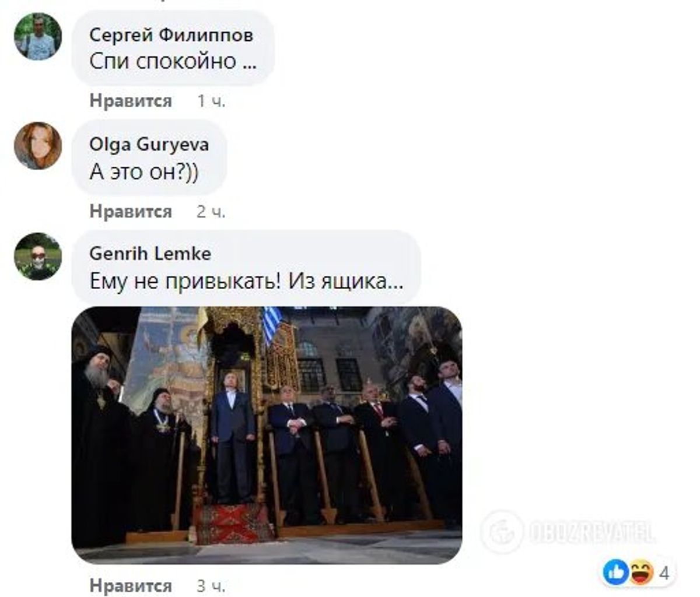Open the '1 ч.' timestamp link
Viewport: 700px width, 597px height.
point(211,101)
